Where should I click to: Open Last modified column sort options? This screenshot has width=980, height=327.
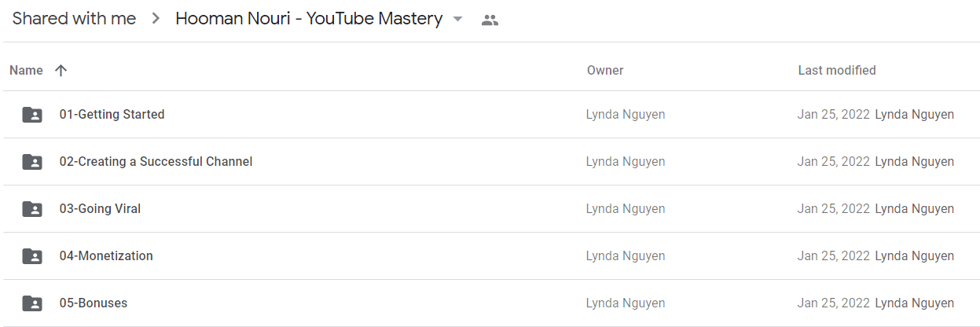pos(837,71)
